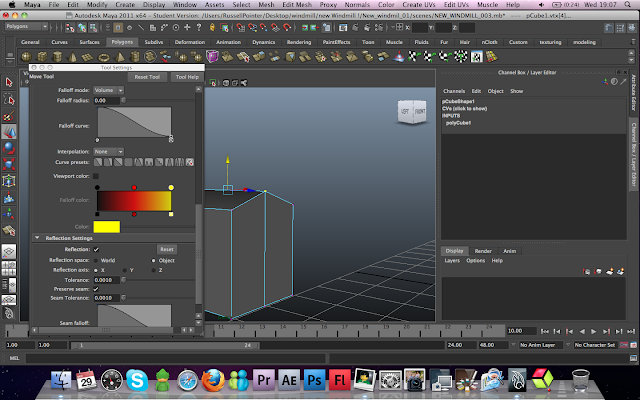The width and height of the screenshot is (640, 400).
Task: Open the Falloff mode dropdown
Action: [109, 90]
